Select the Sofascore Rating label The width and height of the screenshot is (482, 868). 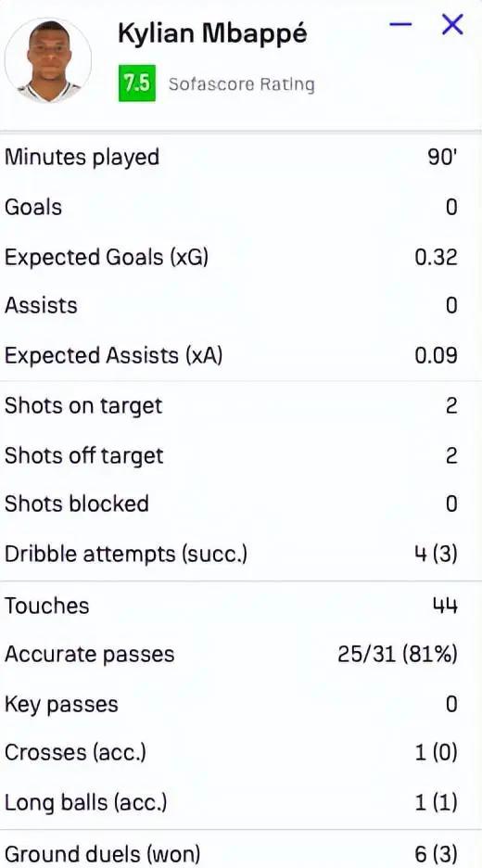click(241, 84)
